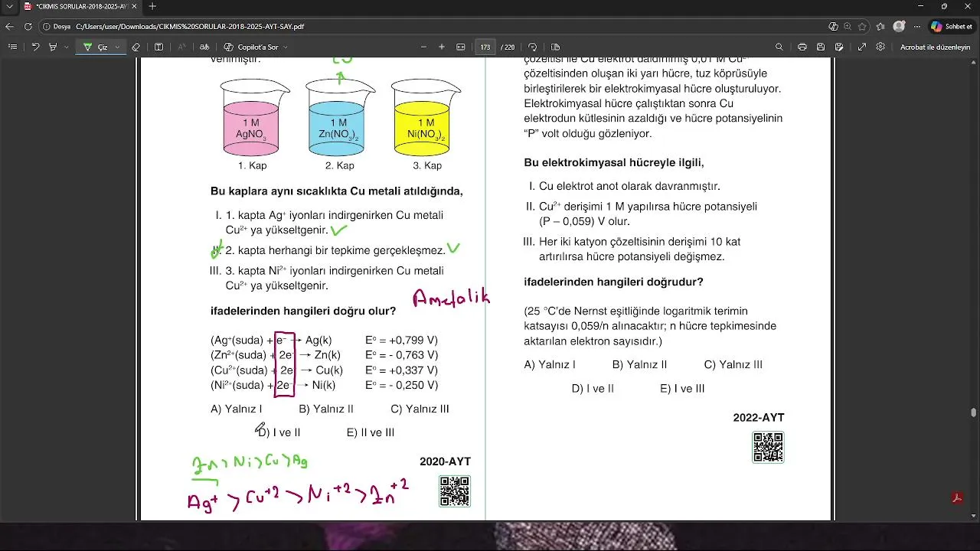Select the eraser tool
This screenshot has height=551, width=980.
136,47
